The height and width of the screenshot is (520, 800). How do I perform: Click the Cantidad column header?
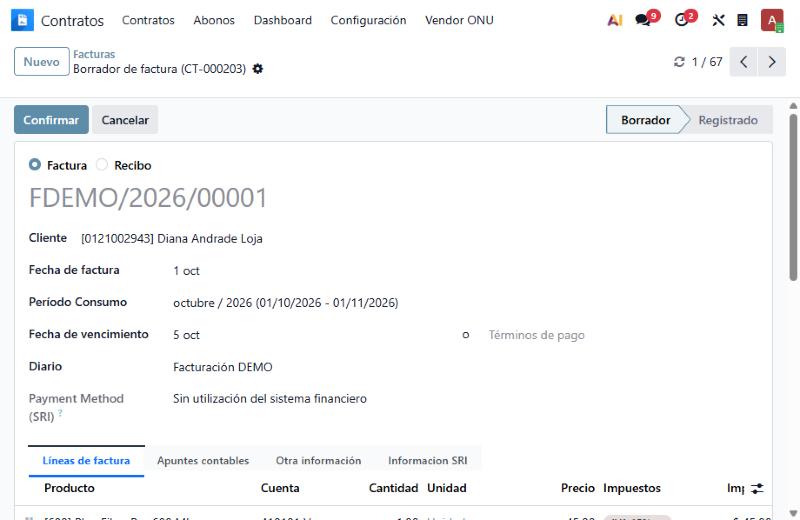(x=393, y=488)
